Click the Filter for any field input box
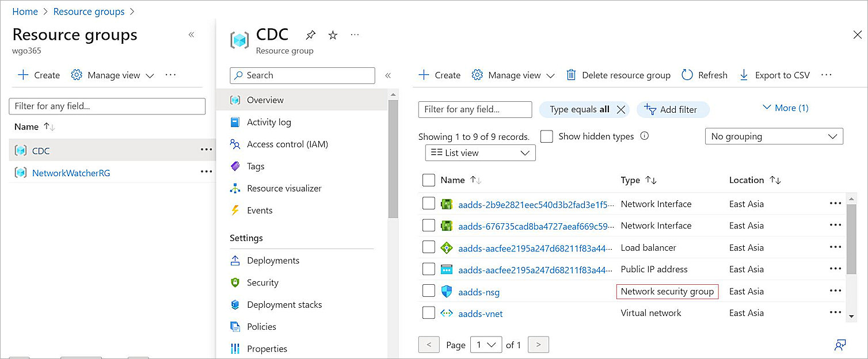This screenshot has width=868, height=359. point(474,109)
